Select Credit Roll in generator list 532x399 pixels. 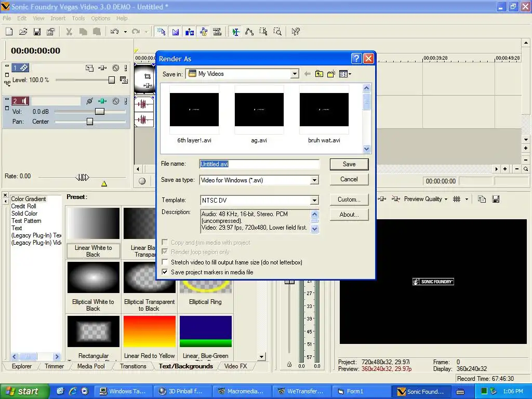pyautogui.click(x=24, y=206)
